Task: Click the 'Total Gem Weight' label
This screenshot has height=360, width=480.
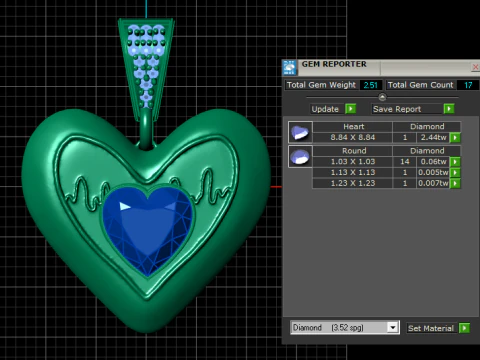Action: click(321, 85)
